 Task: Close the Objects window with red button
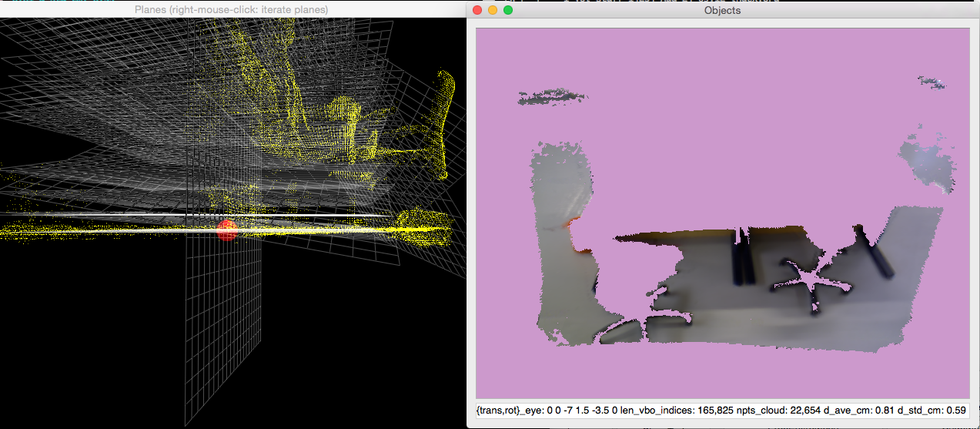click(x=477, y=10)
